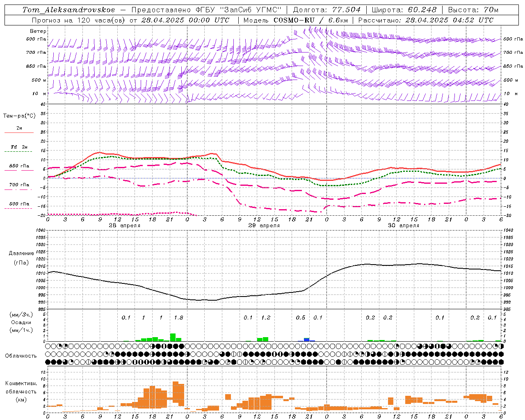Click the longitude value Долгота: 77.504

327,10
